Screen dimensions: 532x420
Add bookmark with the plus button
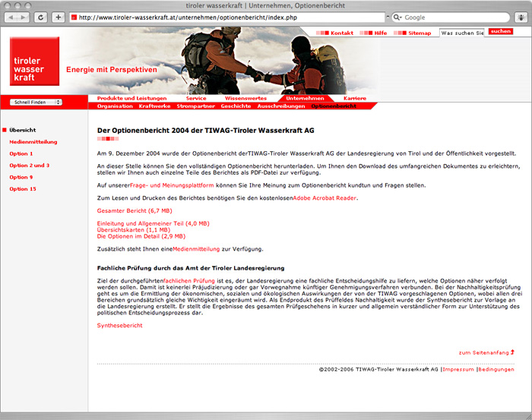(59, 17)
